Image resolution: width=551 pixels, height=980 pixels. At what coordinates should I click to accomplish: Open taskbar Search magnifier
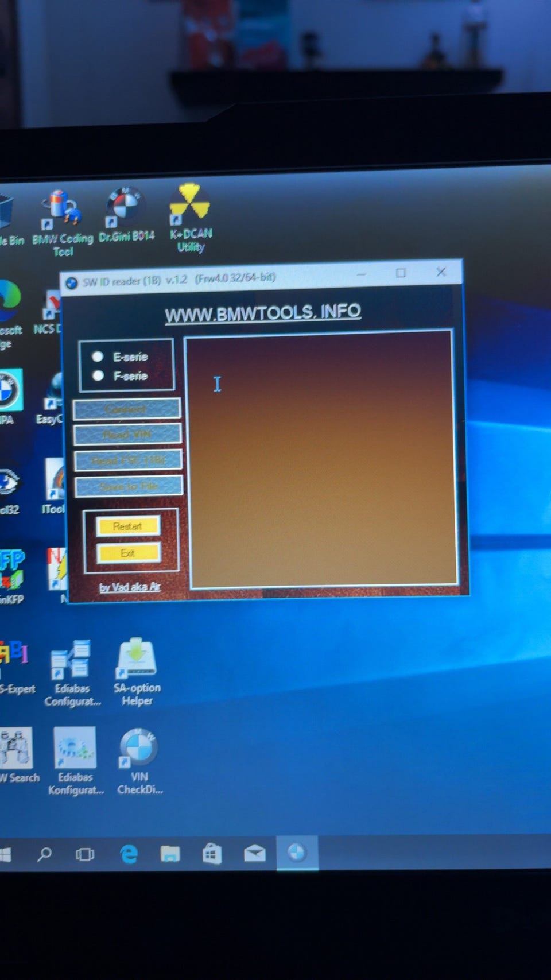tap(44, 854)
